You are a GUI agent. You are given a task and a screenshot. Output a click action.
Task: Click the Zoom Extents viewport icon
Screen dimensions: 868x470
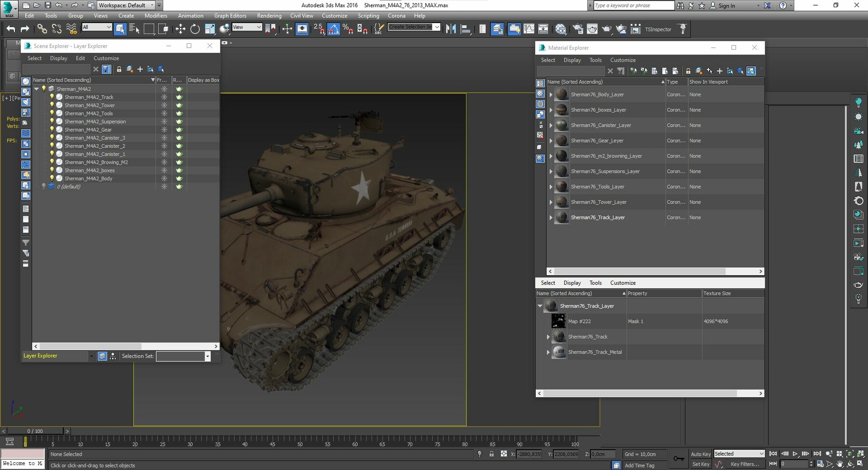tap(850, 454)
